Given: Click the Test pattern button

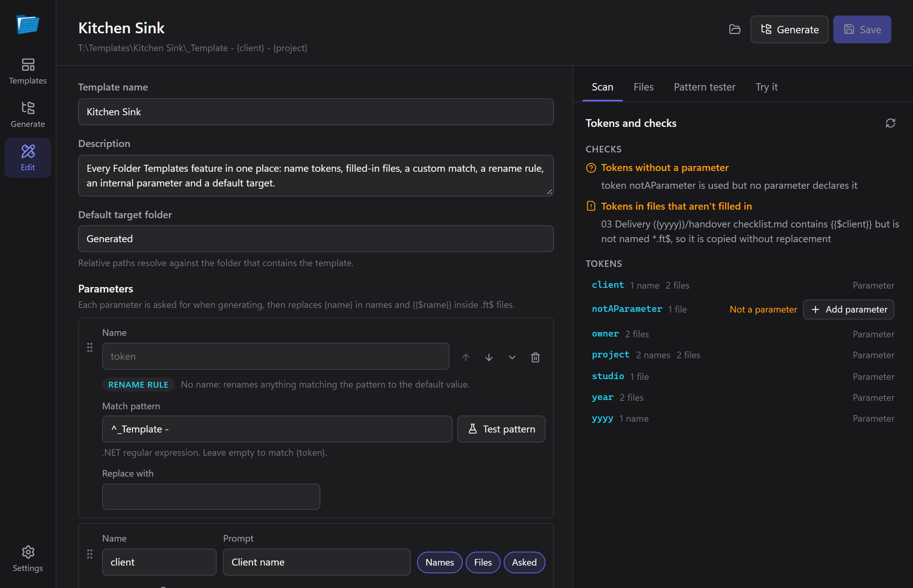Looking at the screenshot, I should [x=501, y=429].
